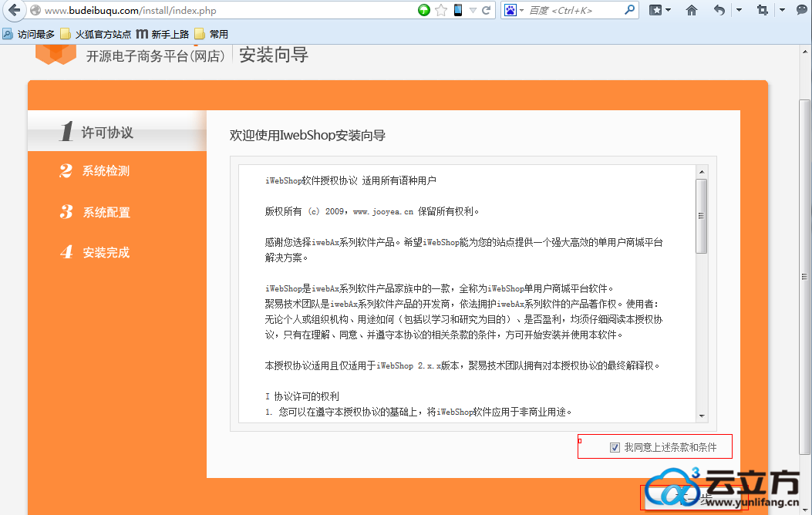Click the URL address bar text

(130, 10)
